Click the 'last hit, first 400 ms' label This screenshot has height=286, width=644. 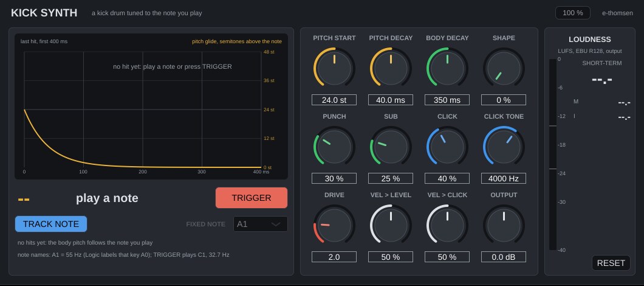pos(44,41)
